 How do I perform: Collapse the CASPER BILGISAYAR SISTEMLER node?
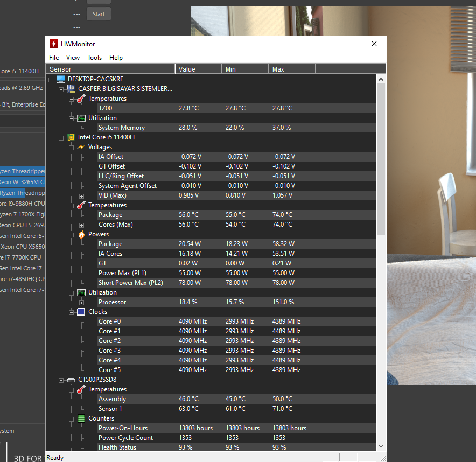point(61,89)
